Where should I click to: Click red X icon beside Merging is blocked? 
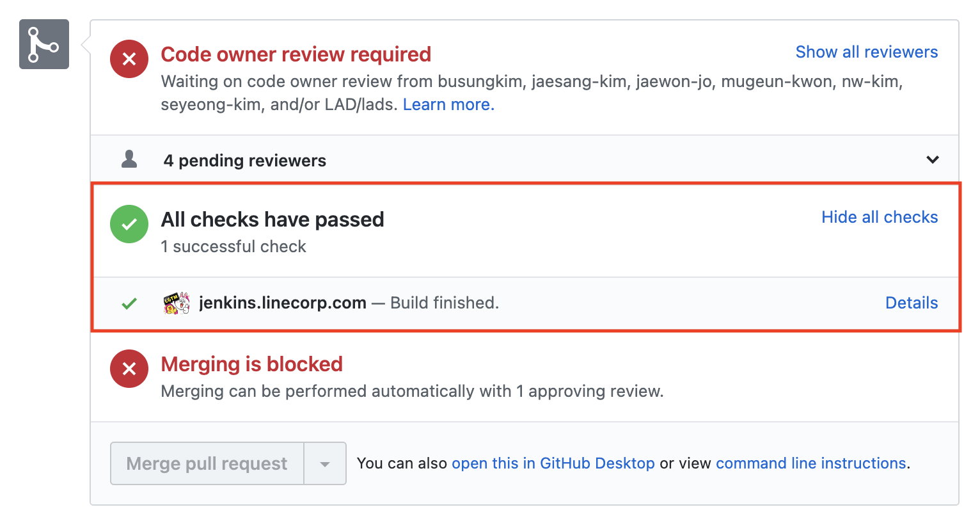[x=129, y=369]
